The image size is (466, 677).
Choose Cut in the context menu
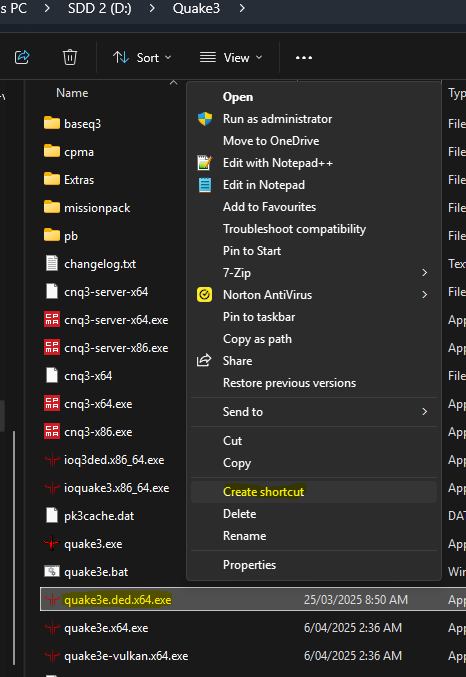(x=232, y=441)
